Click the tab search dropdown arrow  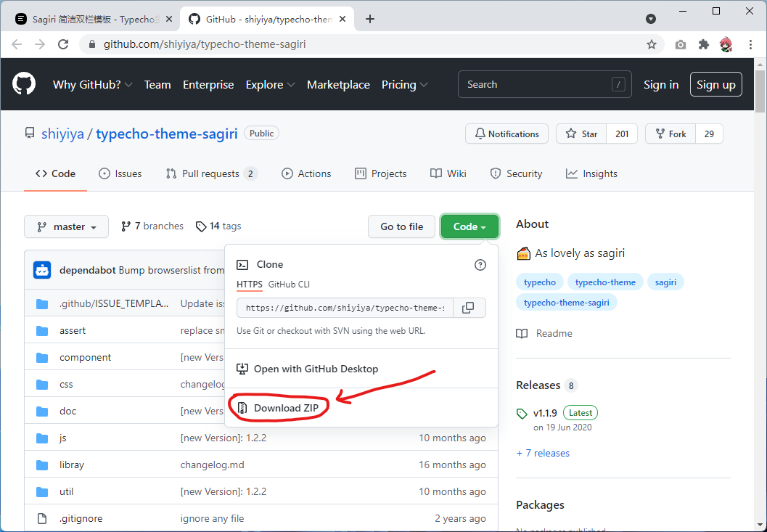click(651, 19)
